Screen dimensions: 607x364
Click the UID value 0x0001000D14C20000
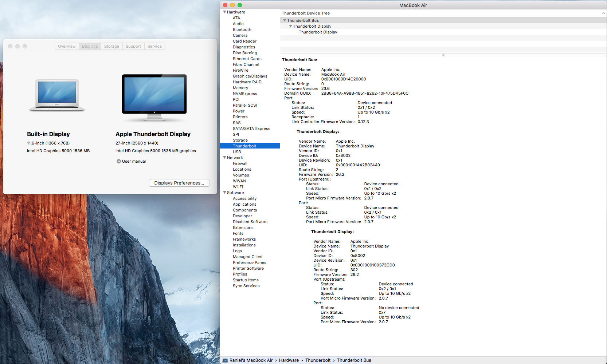pos(344,79)
